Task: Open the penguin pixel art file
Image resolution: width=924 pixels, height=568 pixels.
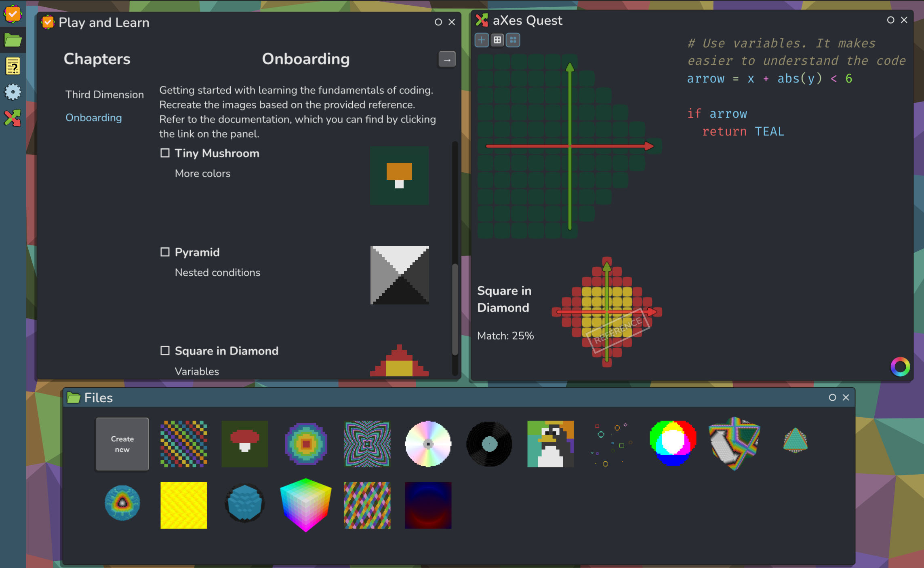Action: point(550,444)
